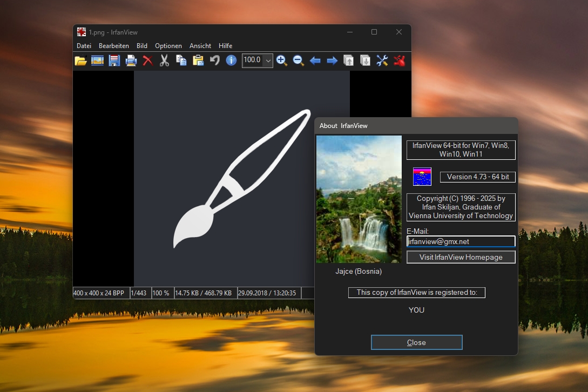Go to next image with right arrow

tap(332, 60)
